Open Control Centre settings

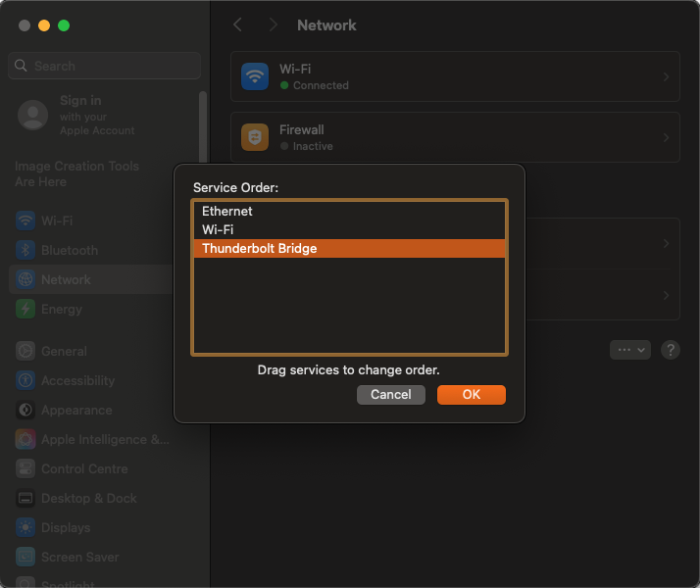point(105,468)
